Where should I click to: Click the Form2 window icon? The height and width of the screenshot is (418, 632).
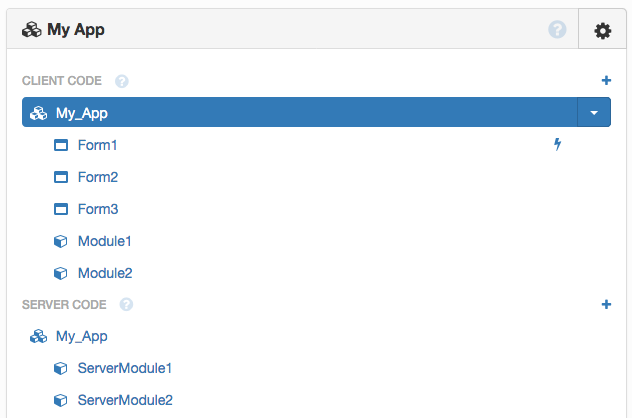61,177
